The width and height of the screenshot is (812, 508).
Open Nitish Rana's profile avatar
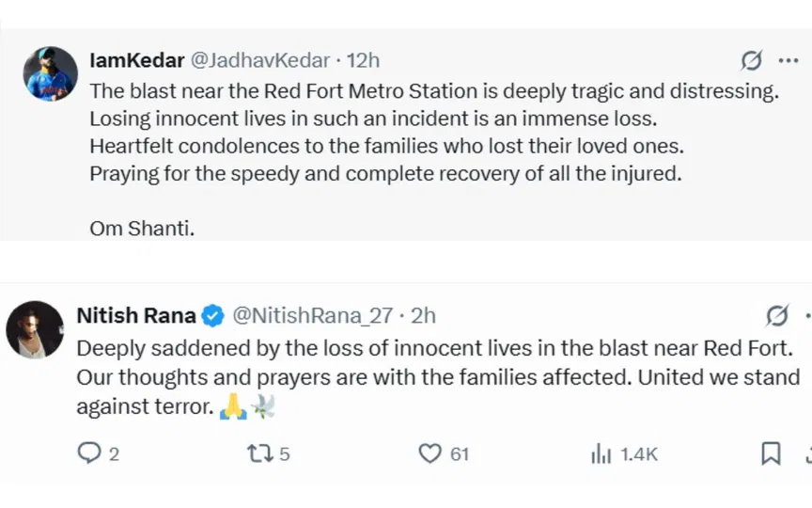click(35, 329)
